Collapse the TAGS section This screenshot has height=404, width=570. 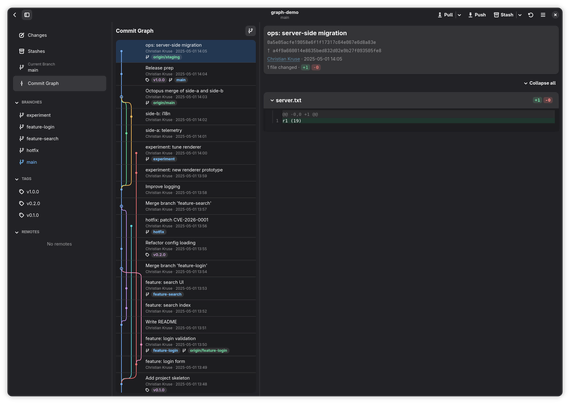pyautogui.click(x=17, y=179)
